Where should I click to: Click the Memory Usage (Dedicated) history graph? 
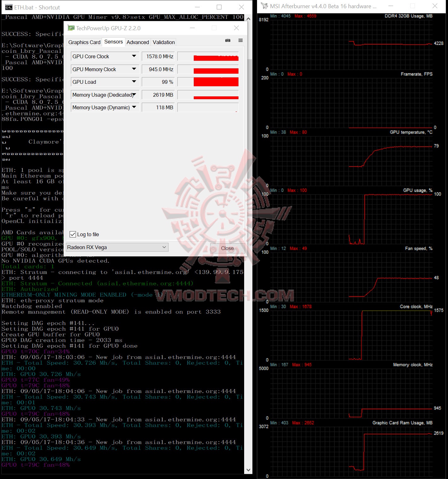tap(208, 95)
